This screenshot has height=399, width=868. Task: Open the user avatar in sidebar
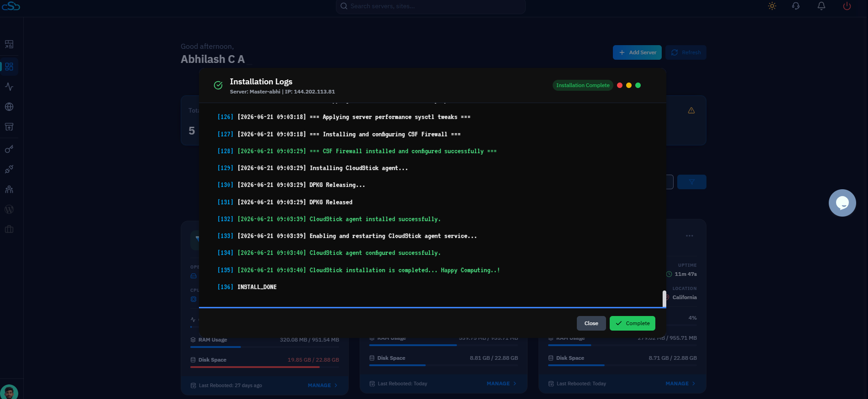(x=9, y=392)
